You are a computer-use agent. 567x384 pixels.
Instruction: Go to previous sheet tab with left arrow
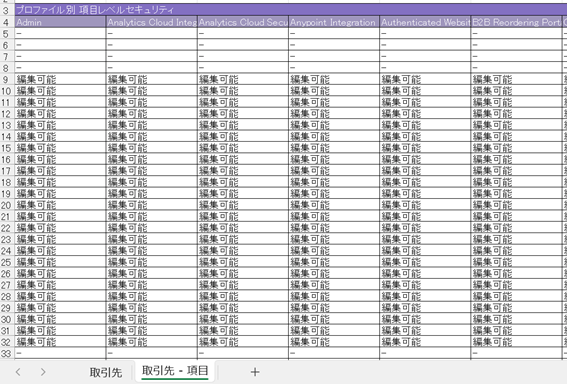[18, 372]
